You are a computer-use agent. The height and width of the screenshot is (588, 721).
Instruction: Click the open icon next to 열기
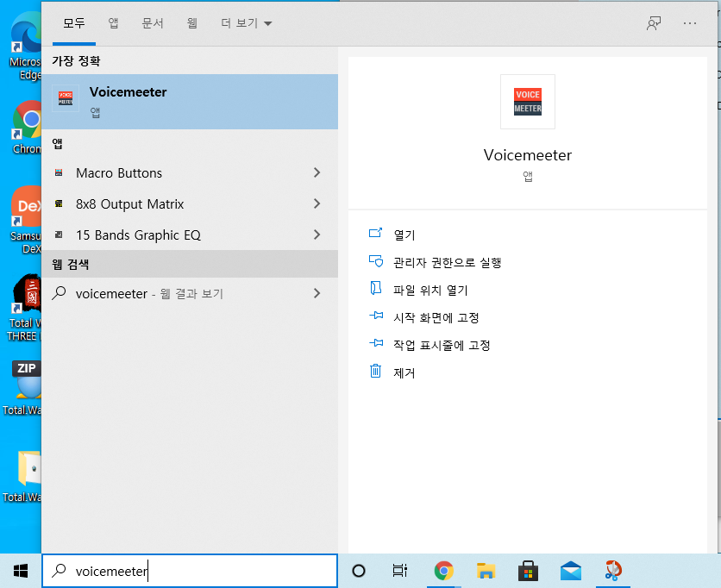376,233
